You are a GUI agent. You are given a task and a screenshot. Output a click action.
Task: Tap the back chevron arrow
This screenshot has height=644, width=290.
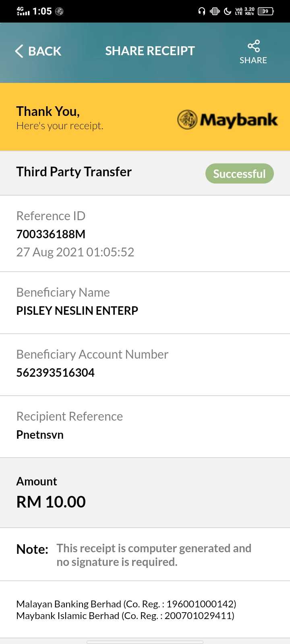(x=19, y=51)
